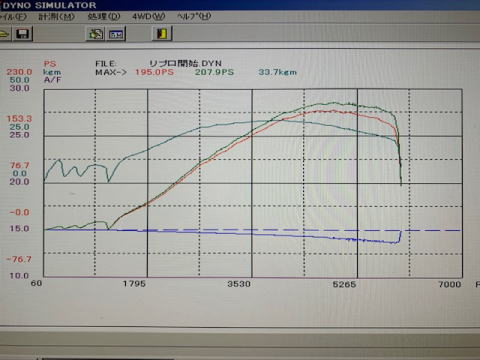480x360 pixels.
Task: Click the file name リプロ開始.DYN
Action: (185, 63)
